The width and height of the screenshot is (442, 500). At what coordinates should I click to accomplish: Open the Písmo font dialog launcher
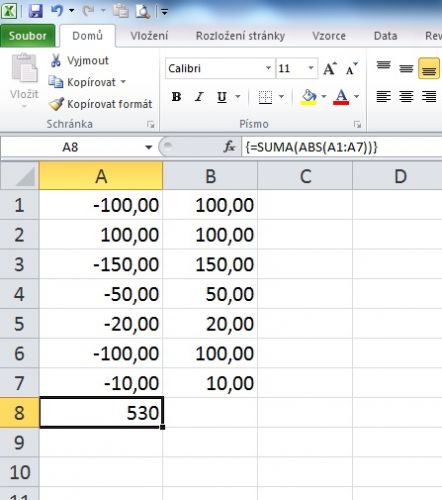point(357,125)
